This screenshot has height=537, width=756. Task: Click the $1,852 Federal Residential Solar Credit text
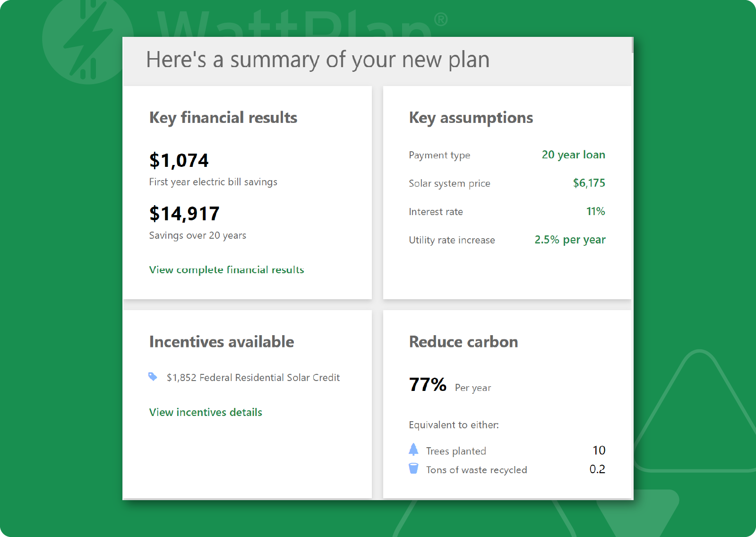253,378
